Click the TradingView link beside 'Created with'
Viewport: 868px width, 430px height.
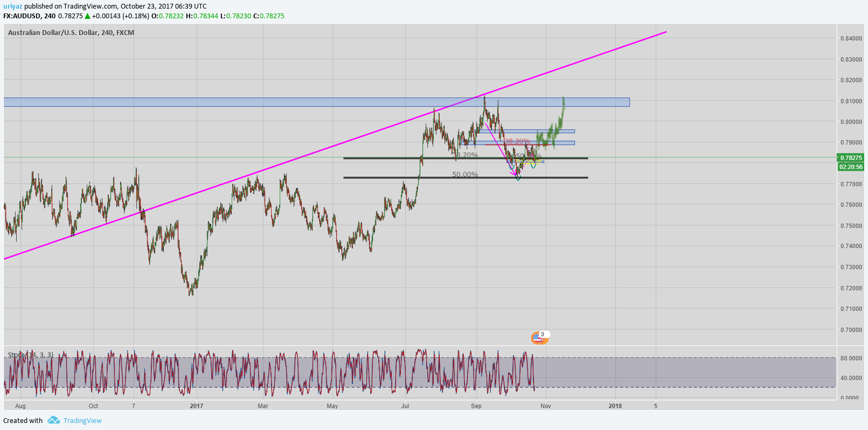pyautogui.click(x=82, y=420)
